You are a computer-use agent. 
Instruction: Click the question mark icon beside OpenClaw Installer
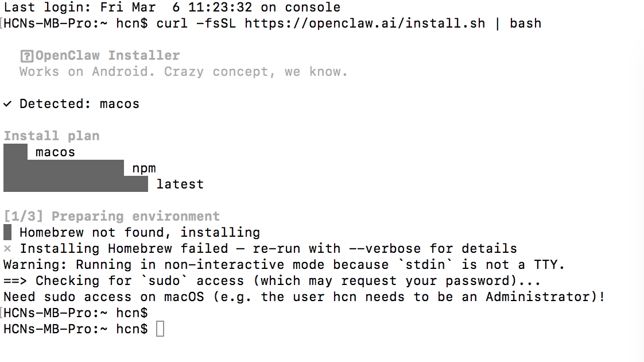26,56
